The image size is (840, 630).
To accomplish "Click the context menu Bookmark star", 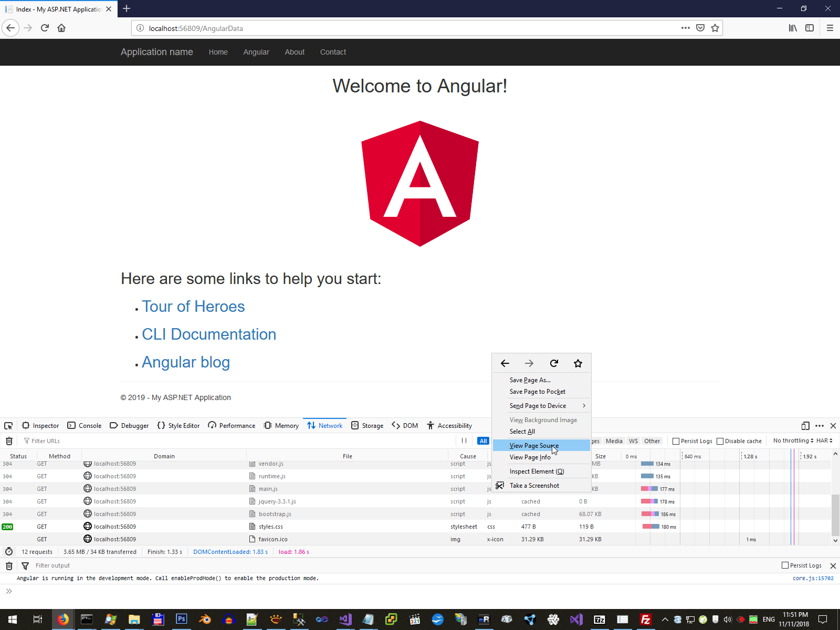I will pyautogui.click(x=578, y=363).
